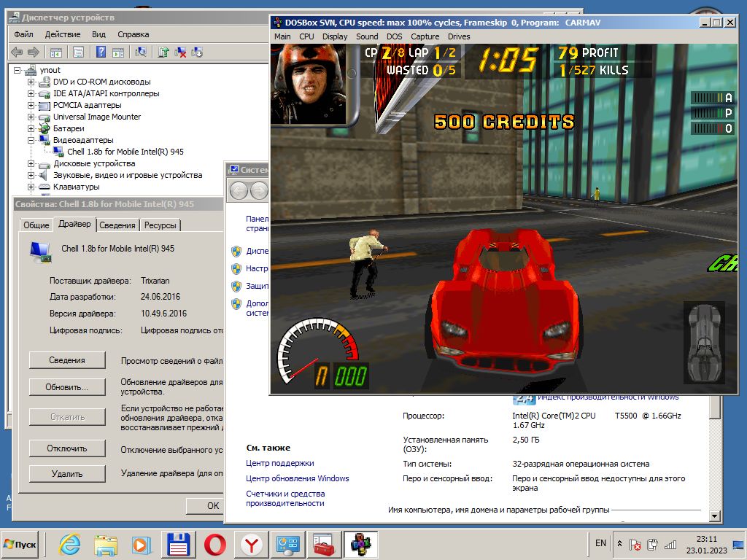Open Device Manager help via blue question mark icon
Image resolution: width=747 pixels, height=560 pixels.
coord(100,52)
